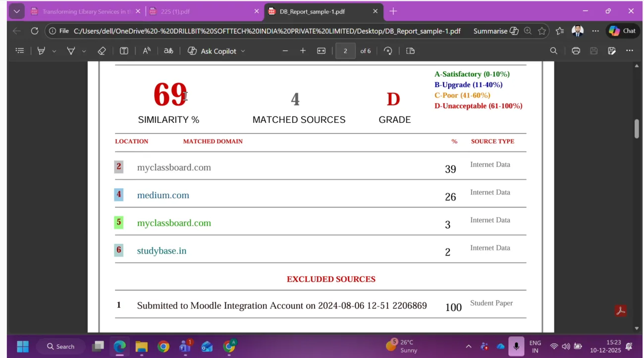Click the Add text tool icon
644x358 pixels.
(x=124, y=51)
